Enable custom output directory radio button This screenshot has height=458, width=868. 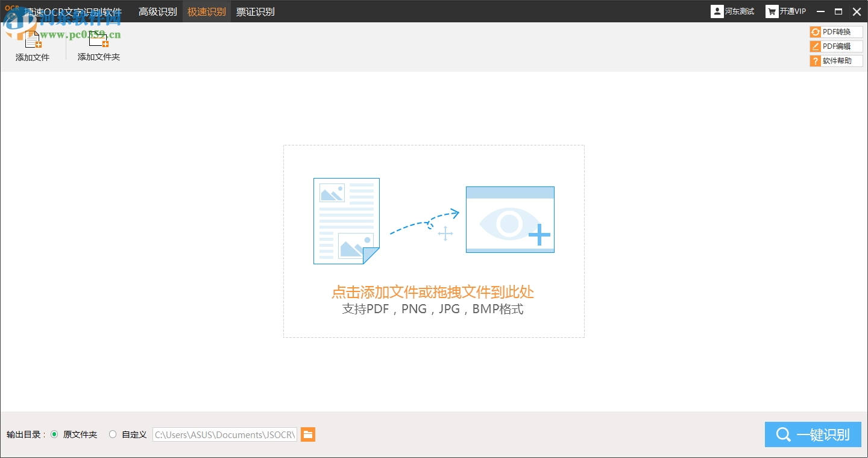click(x=112, y=434)
